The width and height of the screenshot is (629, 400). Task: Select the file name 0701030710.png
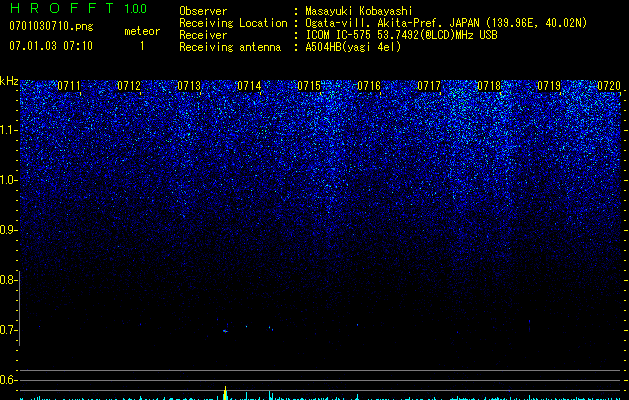[x=51, y=26]
